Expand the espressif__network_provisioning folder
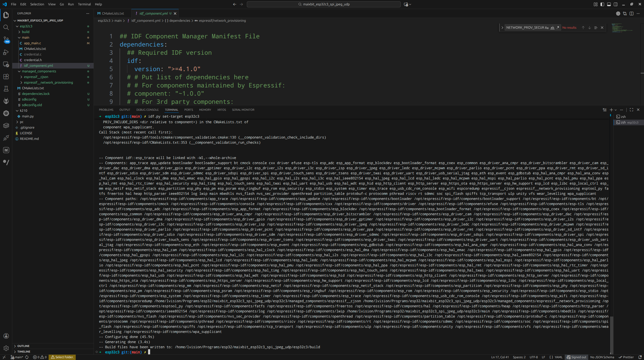This screenshot has width=644, height=360. 48,83
